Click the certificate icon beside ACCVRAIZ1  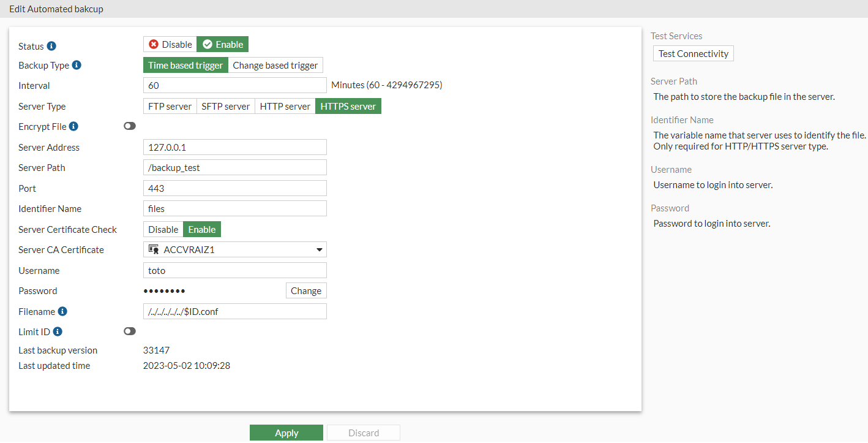pyautogui.click(x=155, y=249)
